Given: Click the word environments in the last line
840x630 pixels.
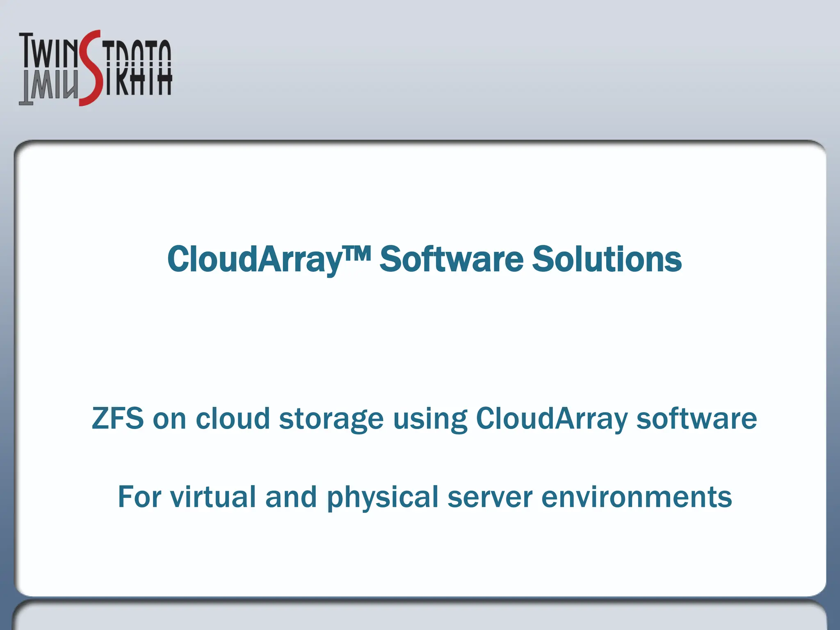Looking at the screenshot, I should [x=636, y=497].
